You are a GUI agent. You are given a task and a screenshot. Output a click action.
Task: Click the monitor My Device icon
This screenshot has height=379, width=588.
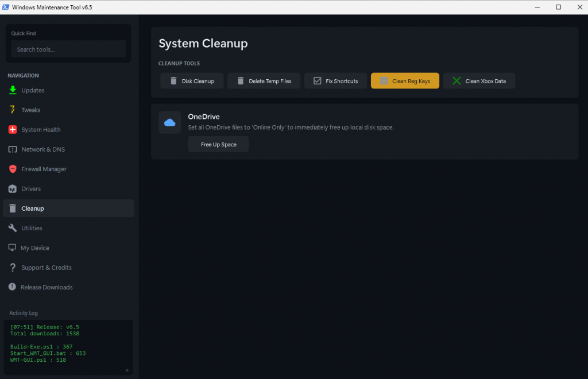pos(12,247)
